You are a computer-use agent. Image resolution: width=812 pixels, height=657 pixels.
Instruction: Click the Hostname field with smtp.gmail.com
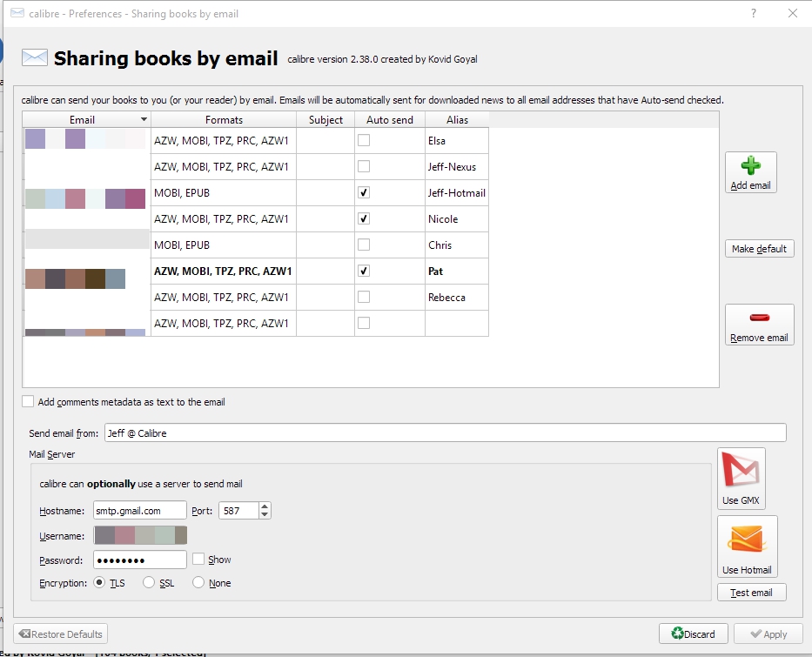(x=140, y=511)
